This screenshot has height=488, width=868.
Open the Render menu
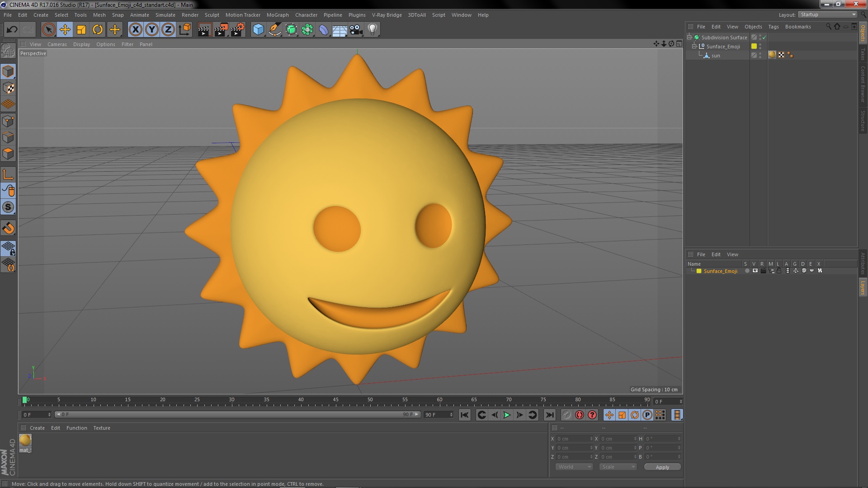[x=190, y=15]
